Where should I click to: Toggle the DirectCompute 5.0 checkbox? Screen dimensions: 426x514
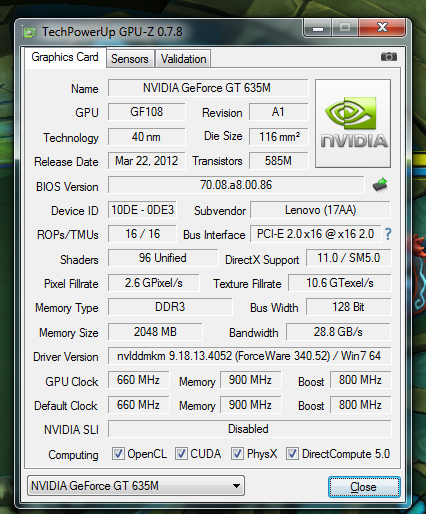tap(292, 454)
